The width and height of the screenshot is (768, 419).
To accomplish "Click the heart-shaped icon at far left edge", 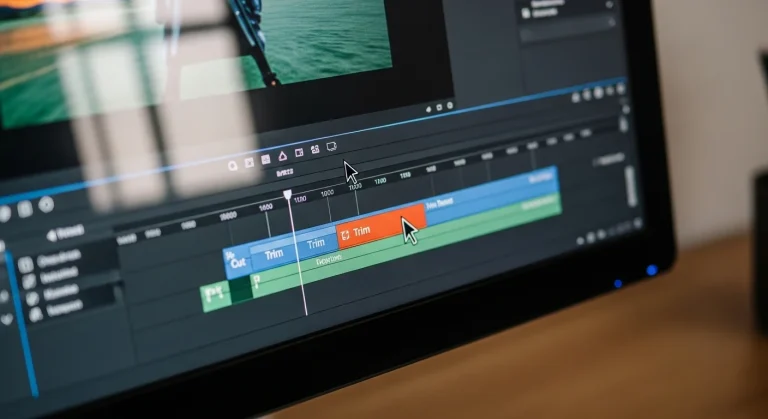I will (7, 320).
